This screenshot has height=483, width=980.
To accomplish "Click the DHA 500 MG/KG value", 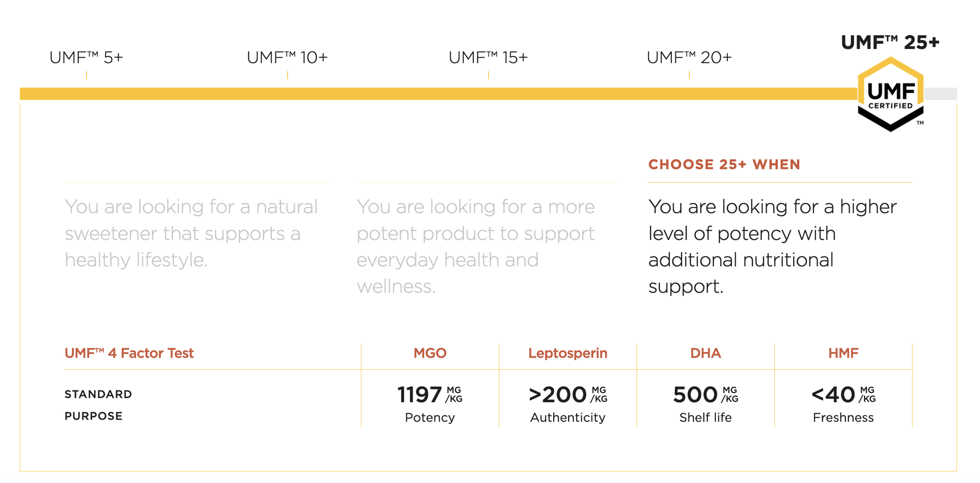I will click(706, 395).
